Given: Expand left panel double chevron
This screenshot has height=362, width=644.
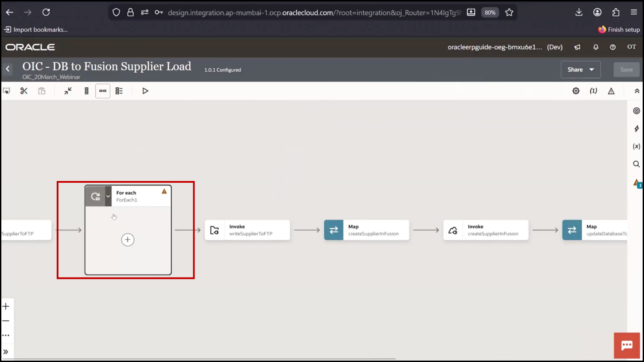Looking at the screenshot, I should pos(6,352).
